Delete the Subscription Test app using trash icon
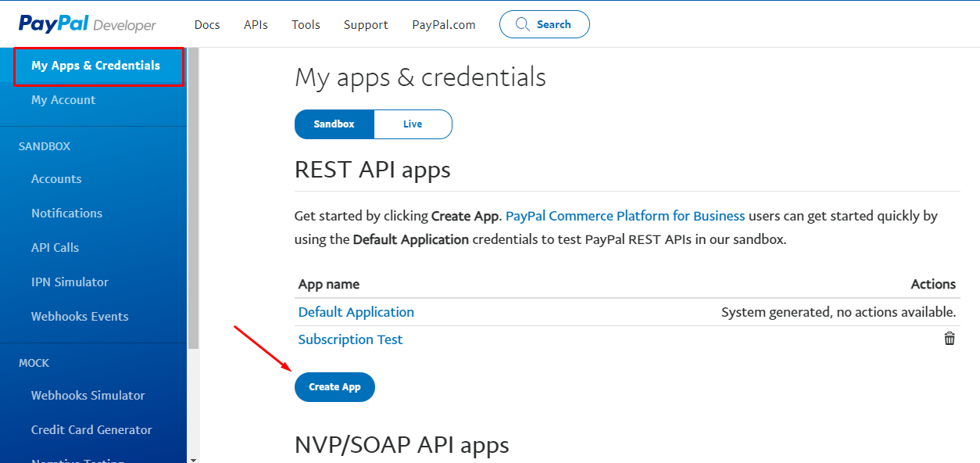980x463 pixels. [x=950, y=339]
